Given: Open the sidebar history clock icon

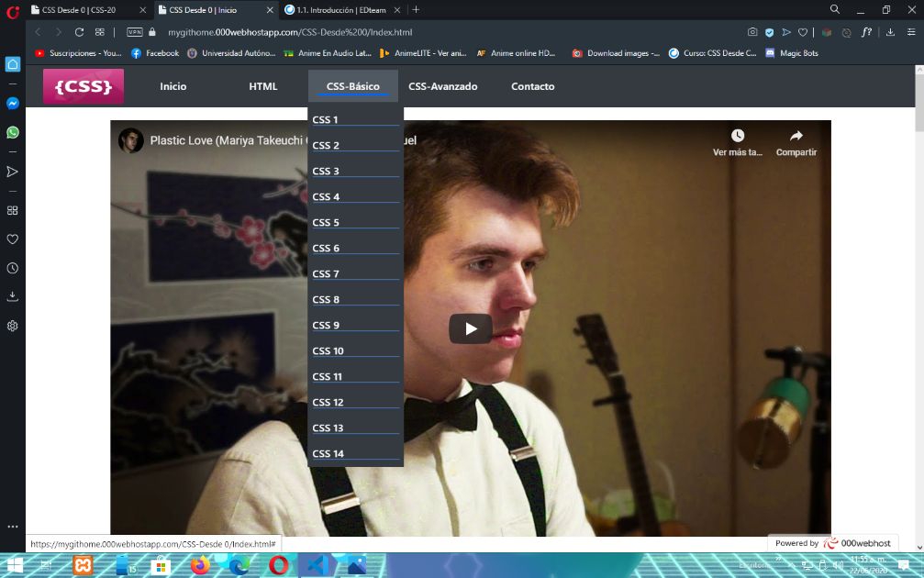Looking at the screenshot, I should tap(12, 268).
